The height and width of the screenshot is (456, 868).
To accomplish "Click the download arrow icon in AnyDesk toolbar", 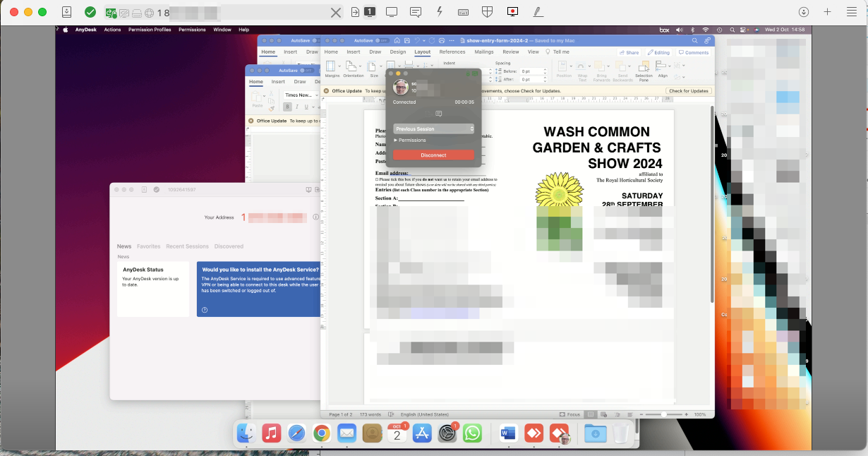I will [x=804, y=12].
